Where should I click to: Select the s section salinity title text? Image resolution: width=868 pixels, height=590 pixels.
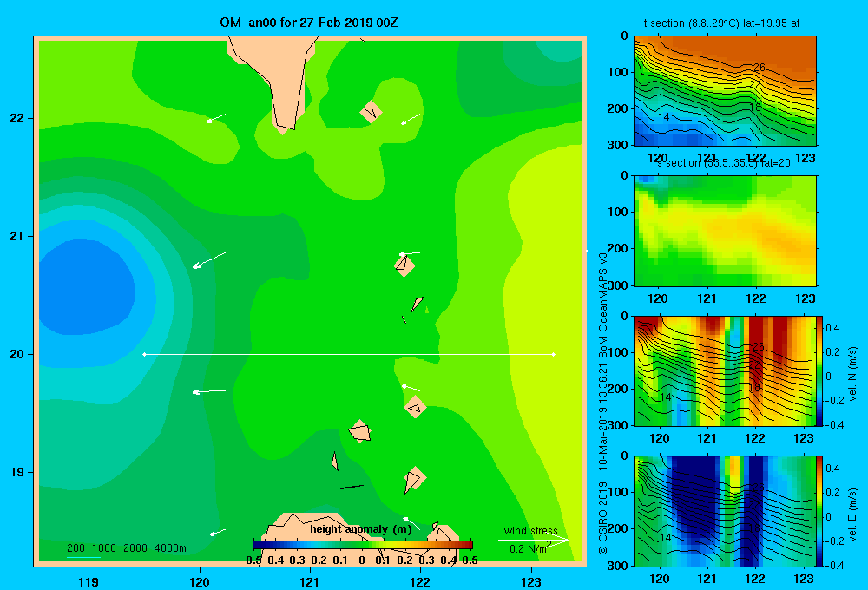tap(724, 163)
